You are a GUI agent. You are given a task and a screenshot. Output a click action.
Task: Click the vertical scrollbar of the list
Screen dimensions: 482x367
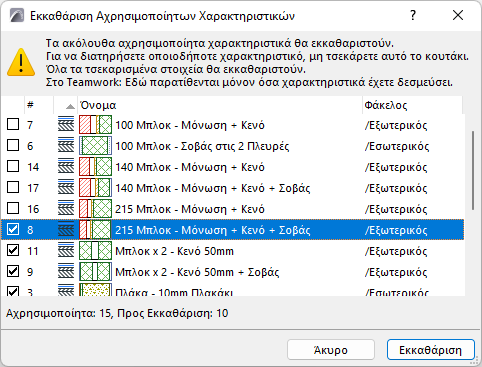tap(472, 171)
